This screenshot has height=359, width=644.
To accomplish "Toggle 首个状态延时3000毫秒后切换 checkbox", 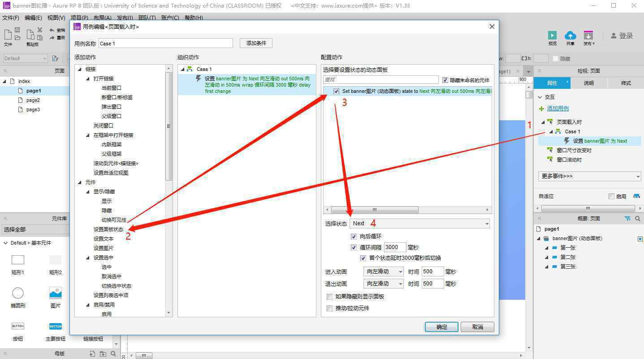I will tap(363, 258).
